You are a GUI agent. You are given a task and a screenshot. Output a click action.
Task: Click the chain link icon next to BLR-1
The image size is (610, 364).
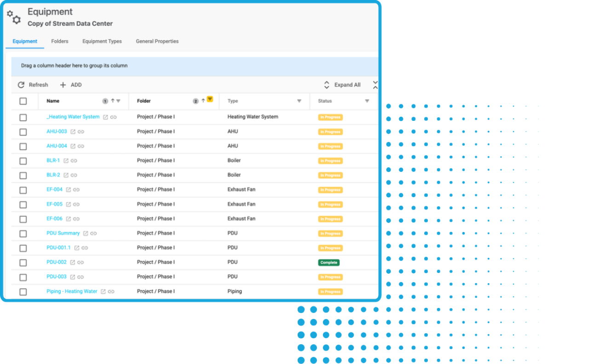pos(74,161)
